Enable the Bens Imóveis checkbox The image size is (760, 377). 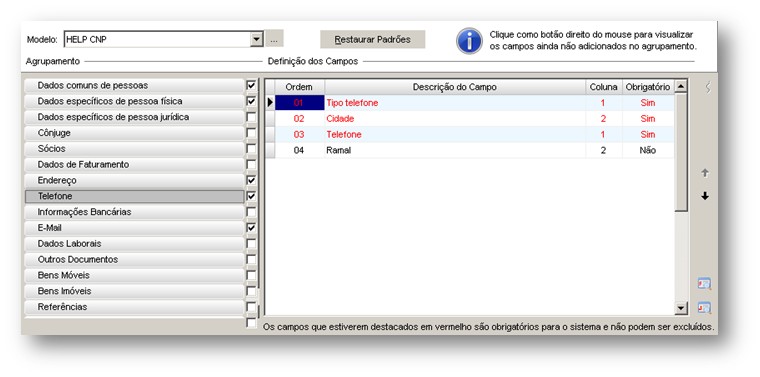[251, 291]
